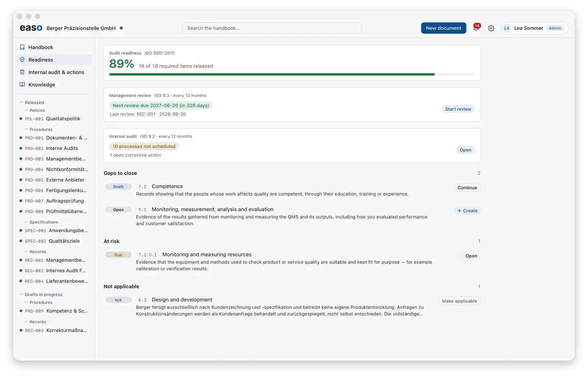Collapse Procedures under Released
Viewport: 588px width, 377px height.
(x=39, y=130)
